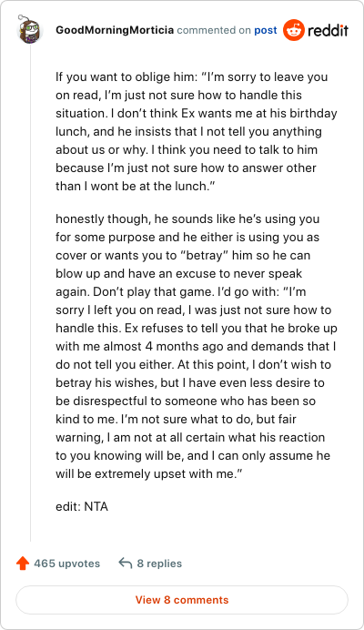Click the line mentioning "almost 4 months ago"
364x630 pixels.
[x=196, y=346]
